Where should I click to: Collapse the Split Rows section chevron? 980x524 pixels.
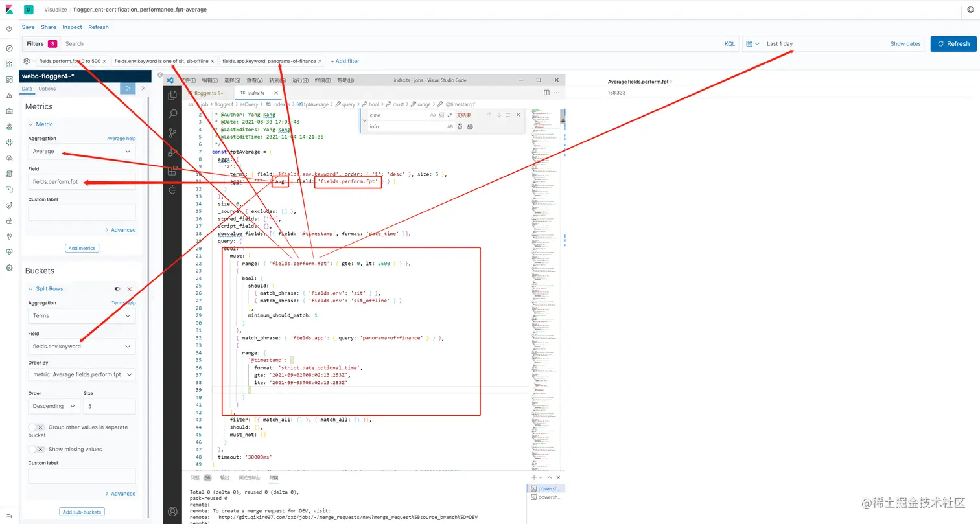30,289
